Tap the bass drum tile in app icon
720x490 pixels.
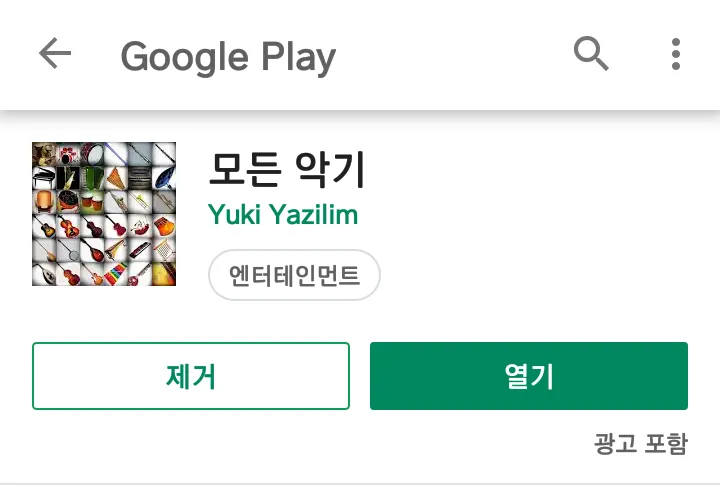(x=92, y=154)
